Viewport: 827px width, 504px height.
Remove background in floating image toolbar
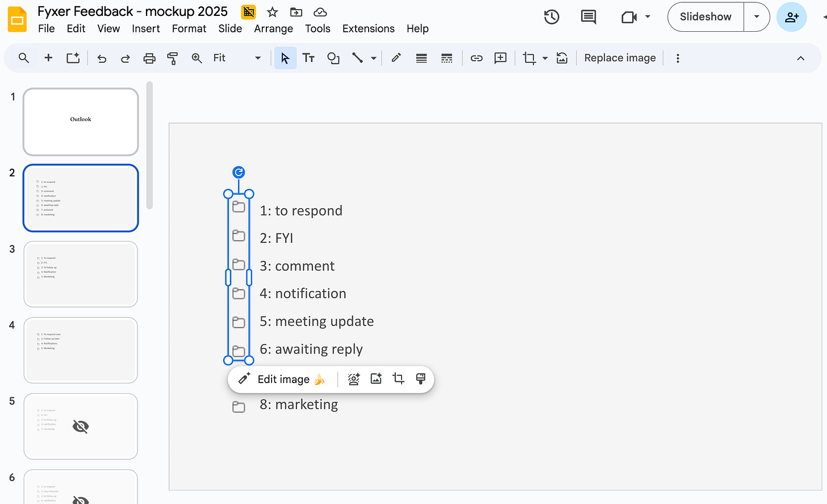click(354, 379)
